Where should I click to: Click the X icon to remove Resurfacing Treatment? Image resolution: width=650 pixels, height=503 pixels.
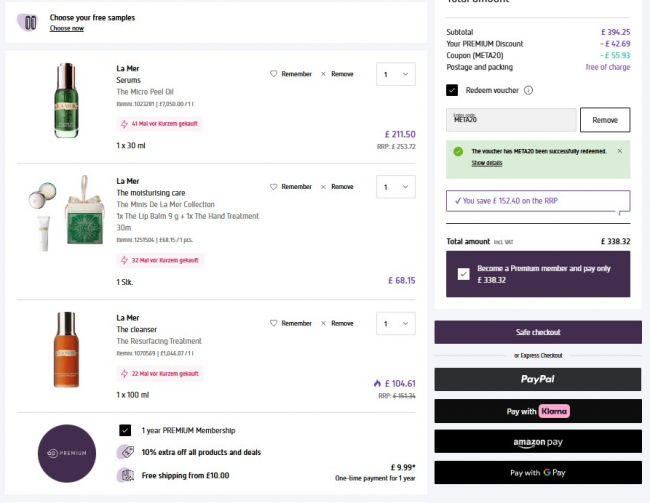[x=323, y=323]
